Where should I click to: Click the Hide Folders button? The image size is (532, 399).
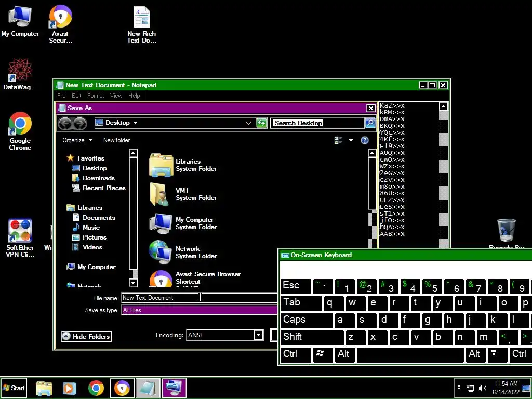[87, 337]
